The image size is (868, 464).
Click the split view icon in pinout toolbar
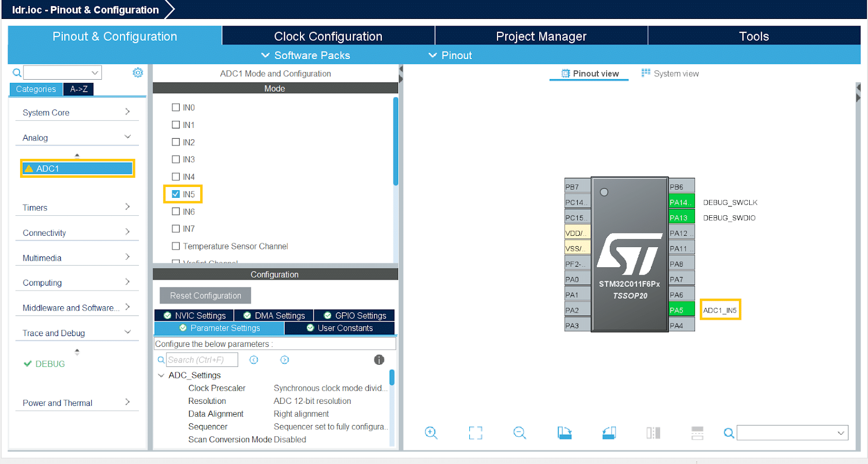coord(653,433)
